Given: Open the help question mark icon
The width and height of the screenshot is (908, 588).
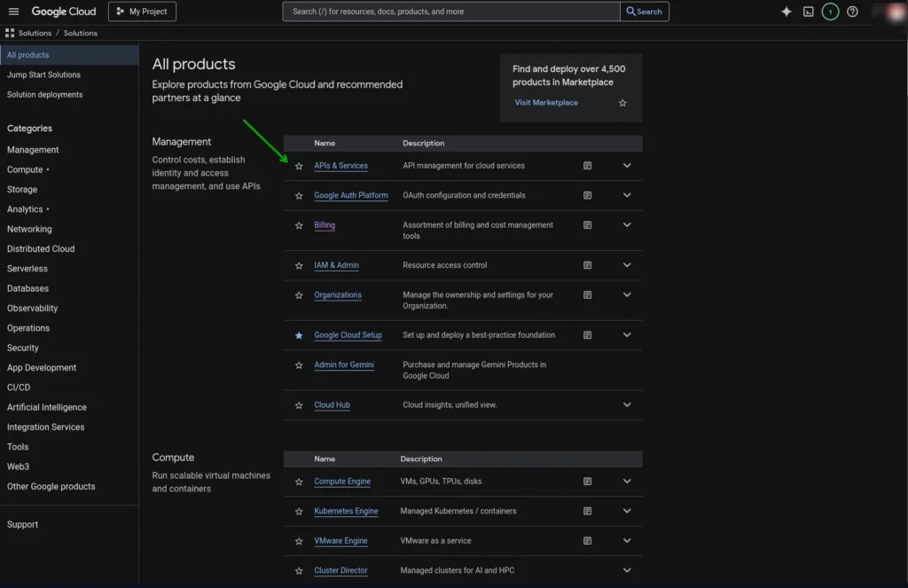Looking at the screenshot, I should pyautogui.click(x=852, y=12).
